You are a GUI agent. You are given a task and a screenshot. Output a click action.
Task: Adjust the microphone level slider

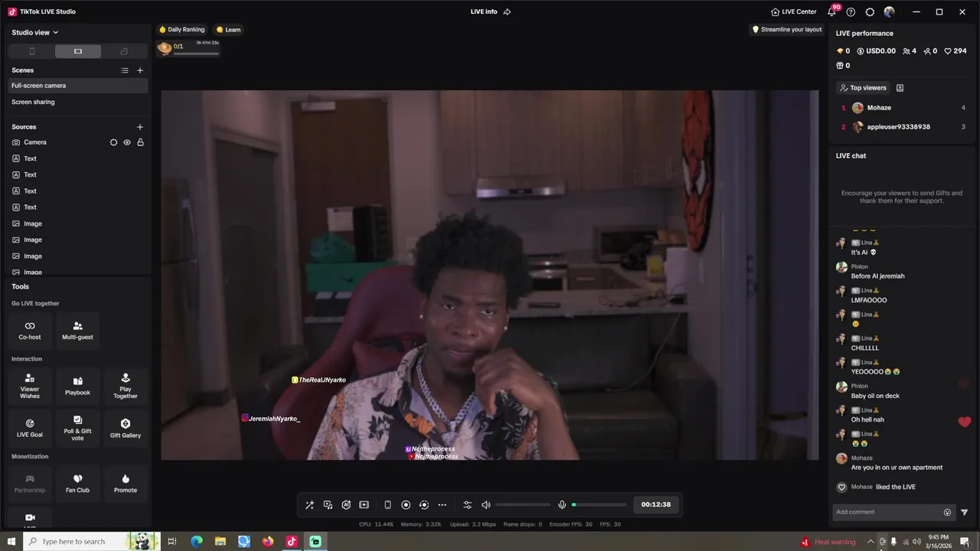coord(599,505)
